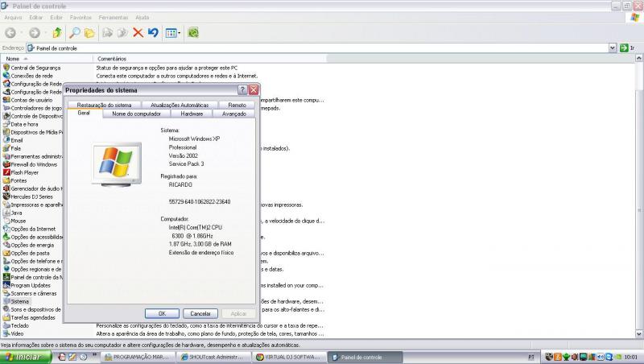Screen dimensions: 644x364
Task: Open the Ferramentas menu
Action: [114, 18]
